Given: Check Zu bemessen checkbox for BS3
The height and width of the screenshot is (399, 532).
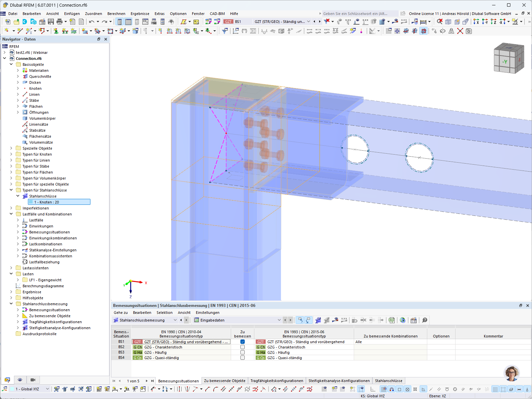Looking at the screenshot, I should point(242,352).
